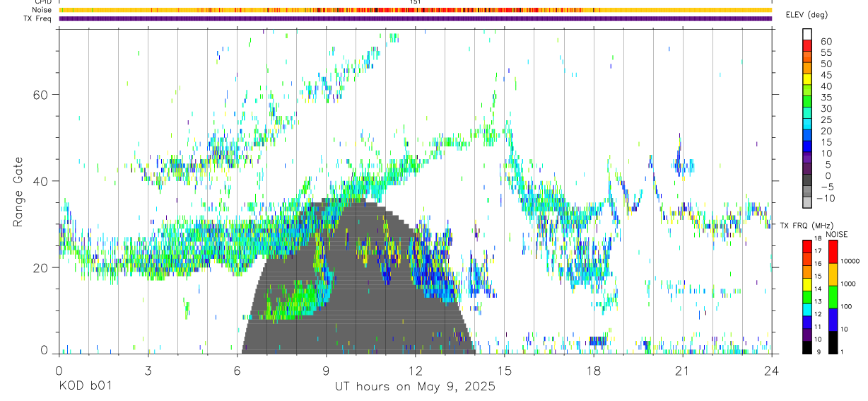The image size is (868, 401).
Task: Click 'UT hours on May 9, 2025' axis title
Action: (415, 387)
